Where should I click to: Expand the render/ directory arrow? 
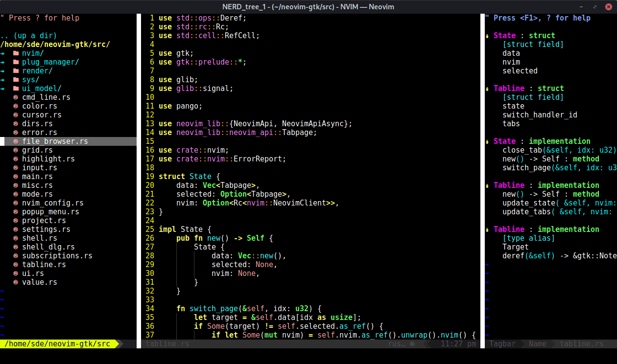click(x=2, y=71)
